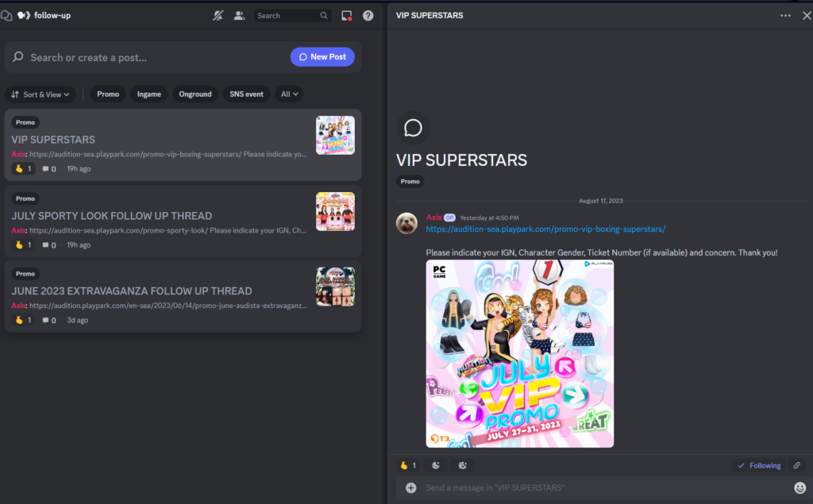Filter posts by SNS event tag
Viewport: 813px width, 504px height.
tap(246, 94)
